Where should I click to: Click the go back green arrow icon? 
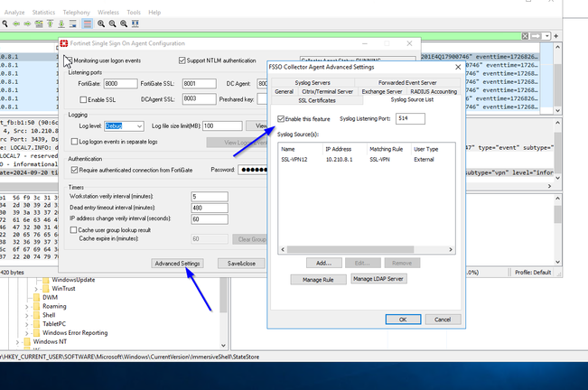tap(15, 24)
